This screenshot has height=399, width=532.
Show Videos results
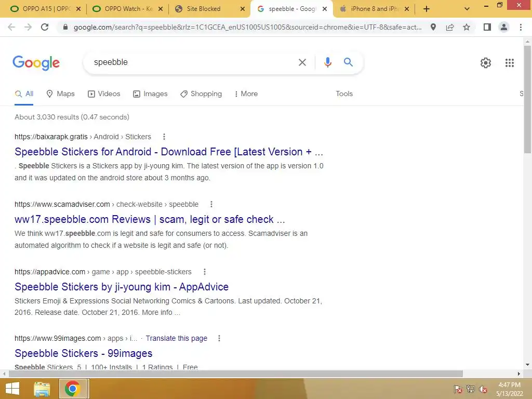point(104,94)
